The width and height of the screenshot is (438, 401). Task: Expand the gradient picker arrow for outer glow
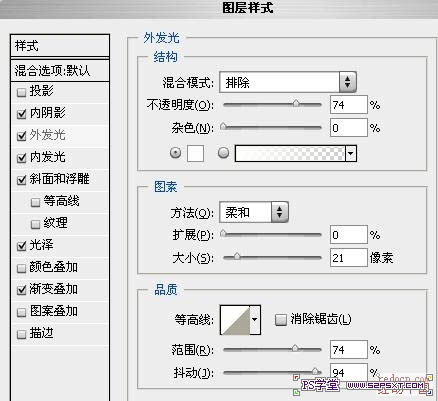(x=351, y=154)
